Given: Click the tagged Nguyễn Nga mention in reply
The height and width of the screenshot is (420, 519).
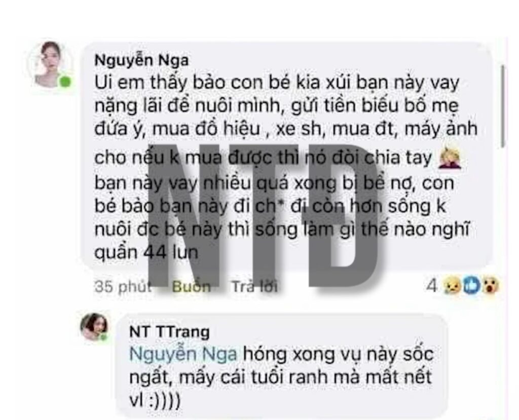Looking at the screenshot, I should click(x=183, y=354).
